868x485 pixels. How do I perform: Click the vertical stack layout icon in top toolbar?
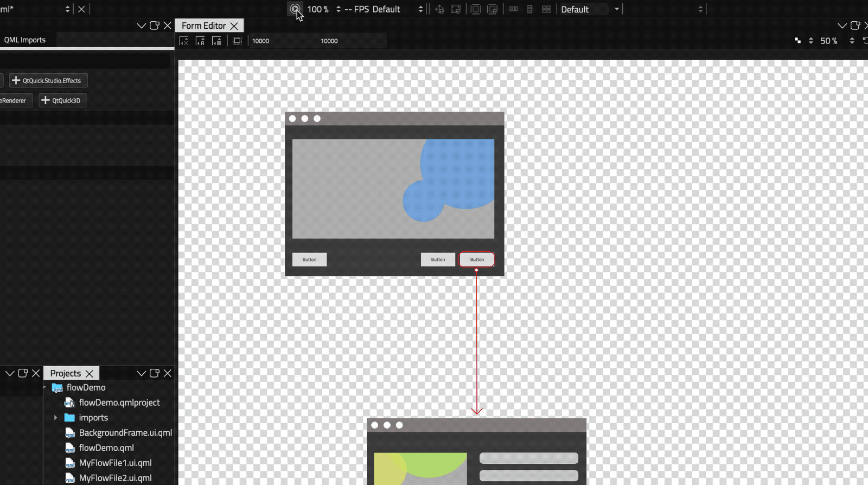pos(529,9)
